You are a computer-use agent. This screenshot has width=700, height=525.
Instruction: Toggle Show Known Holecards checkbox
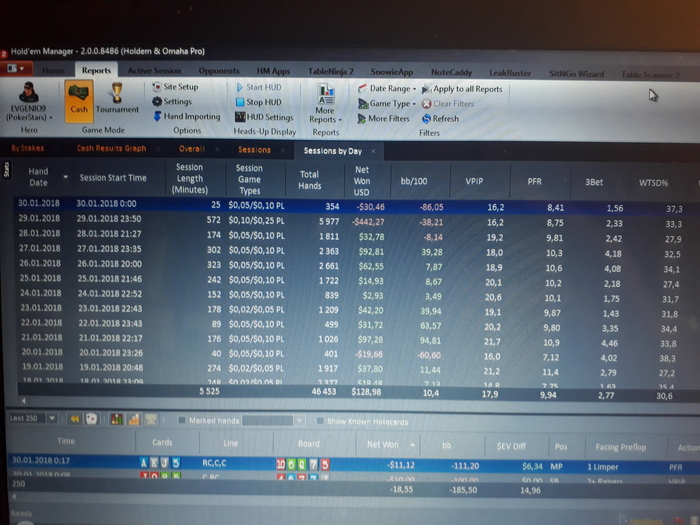[x=320, y=421]
